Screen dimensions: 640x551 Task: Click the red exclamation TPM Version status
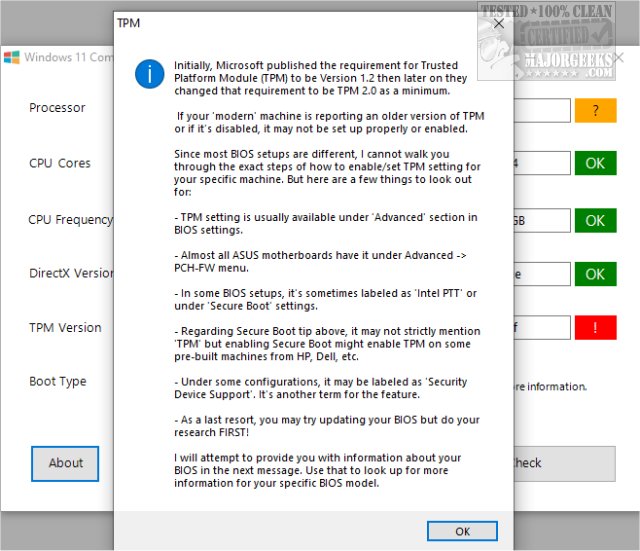coord(596,328)
